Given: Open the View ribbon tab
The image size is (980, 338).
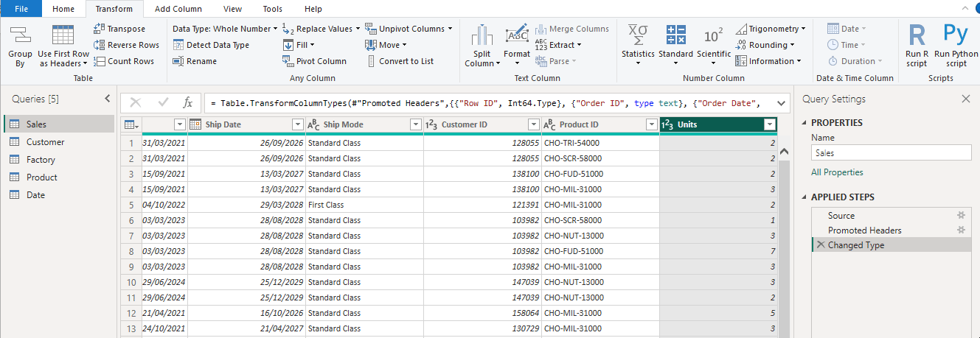Looking at the screenshot, I should tap(232, 9).
